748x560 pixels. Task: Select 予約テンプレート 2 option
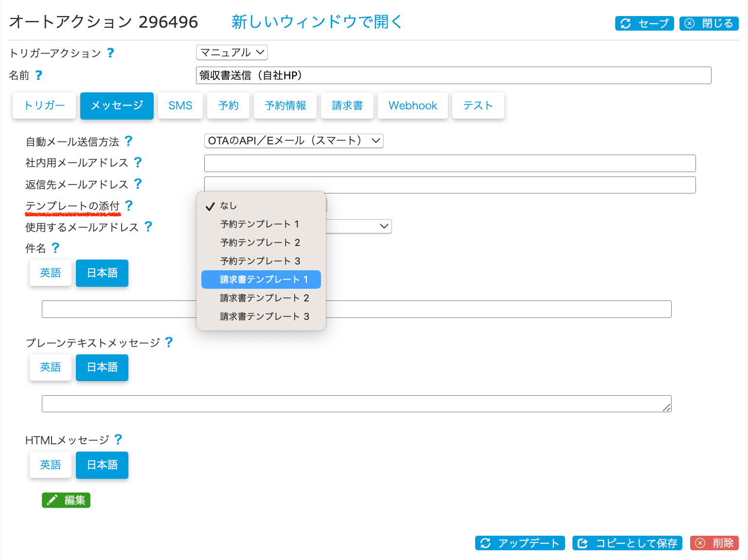coord(260,243)
